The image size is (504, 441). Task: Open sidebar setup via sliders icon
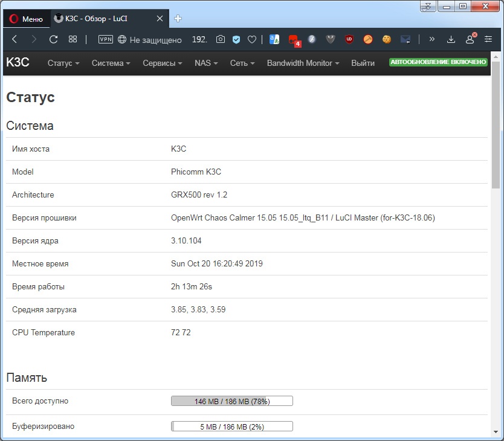click(488, 39)
